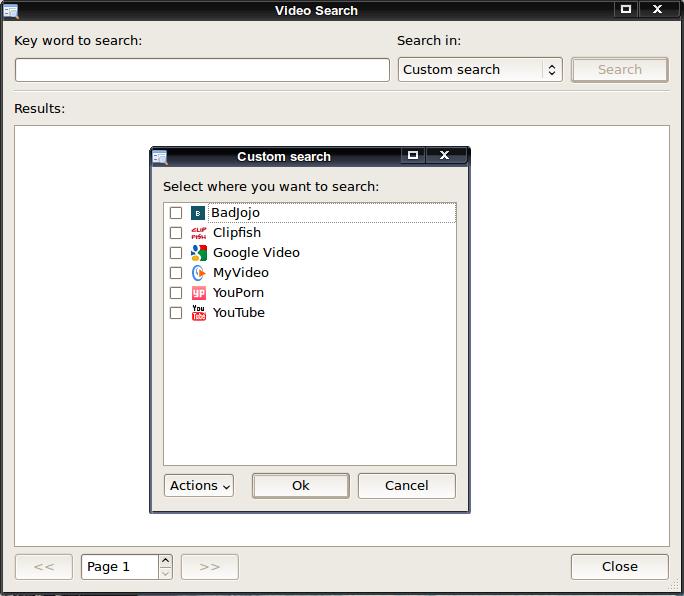Select the YouPorn list row text
The width and height of the screenshot is (684, 596).
click(x=238, y=293)
